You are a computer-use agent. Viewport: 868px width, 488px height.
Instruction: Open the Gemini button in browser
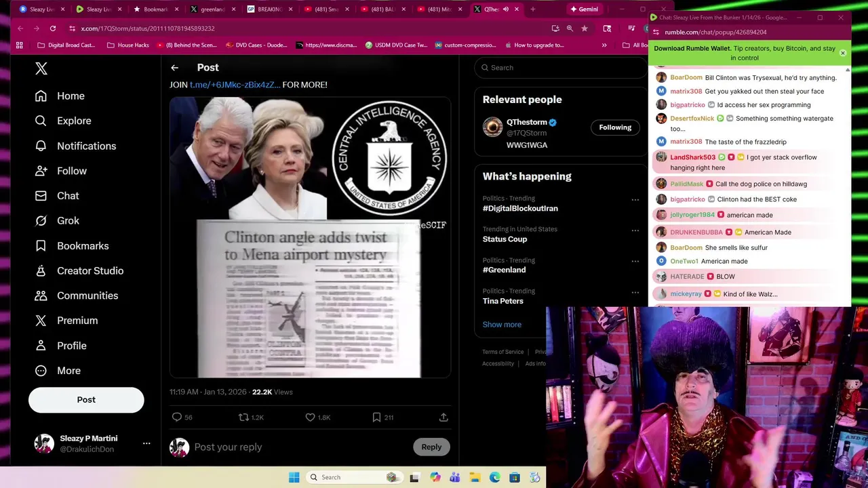584,9
